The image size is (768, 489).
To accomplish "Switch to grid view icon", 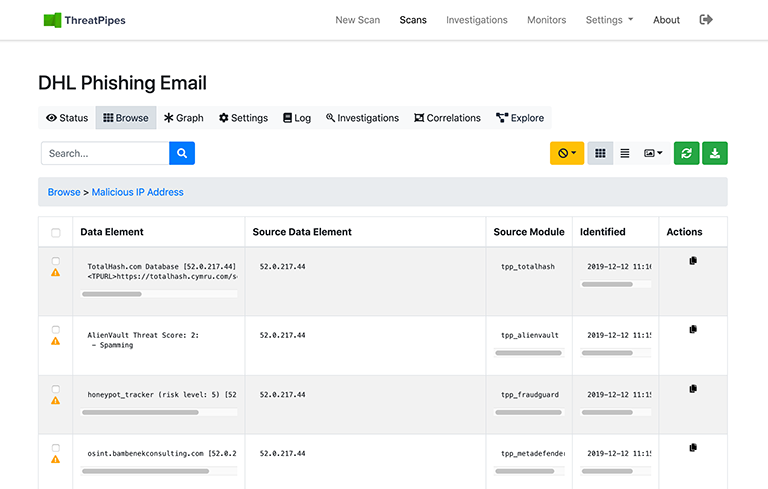I will 600,153.
